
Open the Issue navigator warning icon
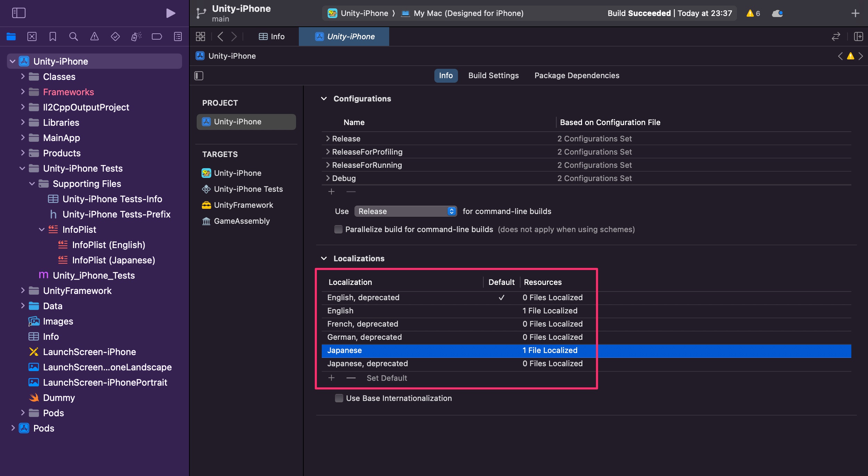point(95,36)
